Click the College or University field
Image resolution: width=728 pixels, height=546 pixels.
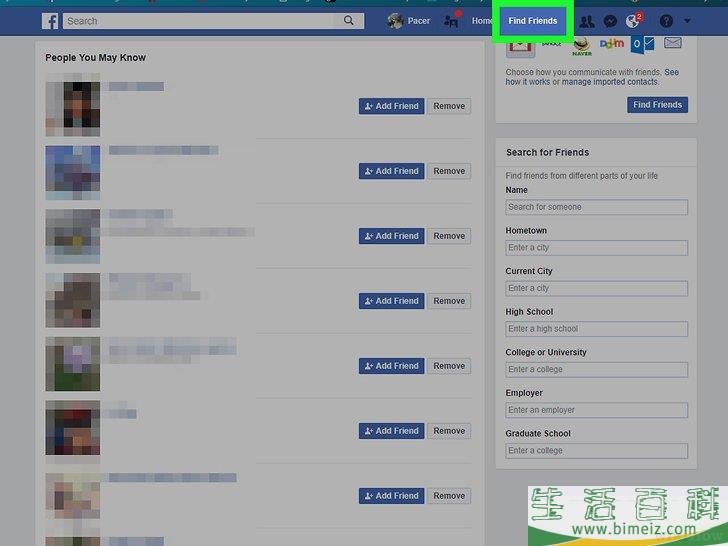(x=596, y=370)
